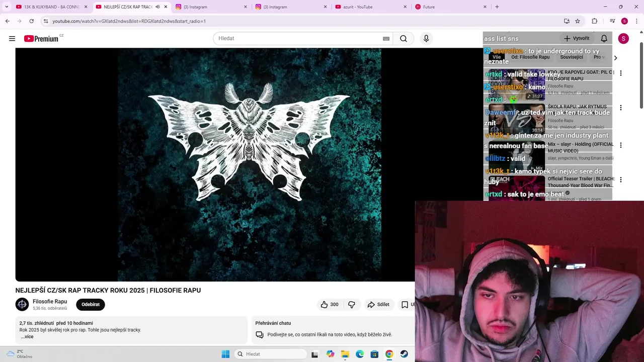The height and width of the screenshot is (362, 644).
Task: Open the YouTube hamburger guide menu
Action: pyautogui.click(x=12, y=39)
